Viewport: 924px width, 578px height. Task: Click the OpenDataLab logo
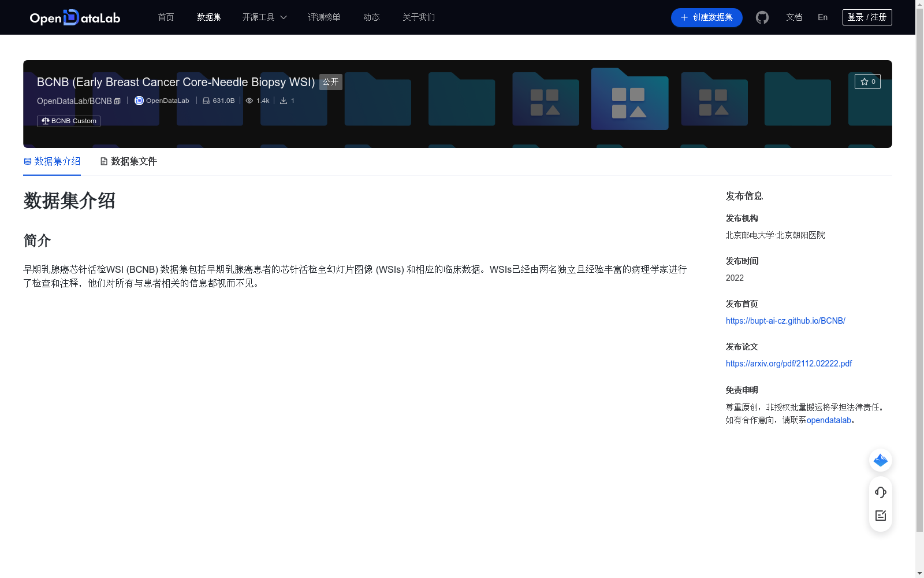click(x=75, y=17)
